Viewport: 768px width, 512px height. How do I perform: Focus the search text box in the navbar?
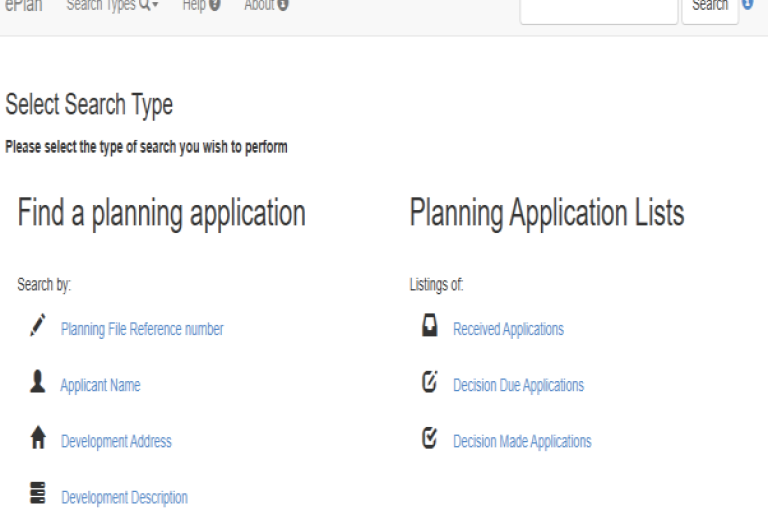pos(598,8)
